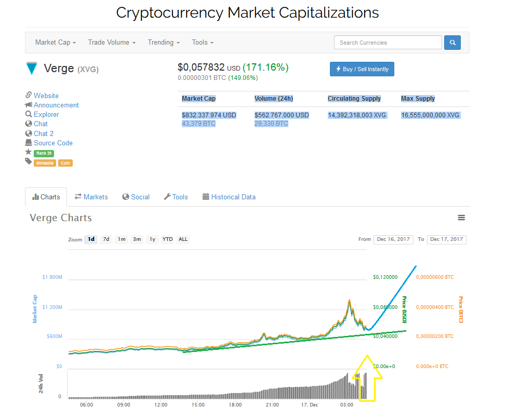Viewport: 519px width, 420px height.
Task: Click the globe icon next to Chat
Action: [x=28, y=124]
